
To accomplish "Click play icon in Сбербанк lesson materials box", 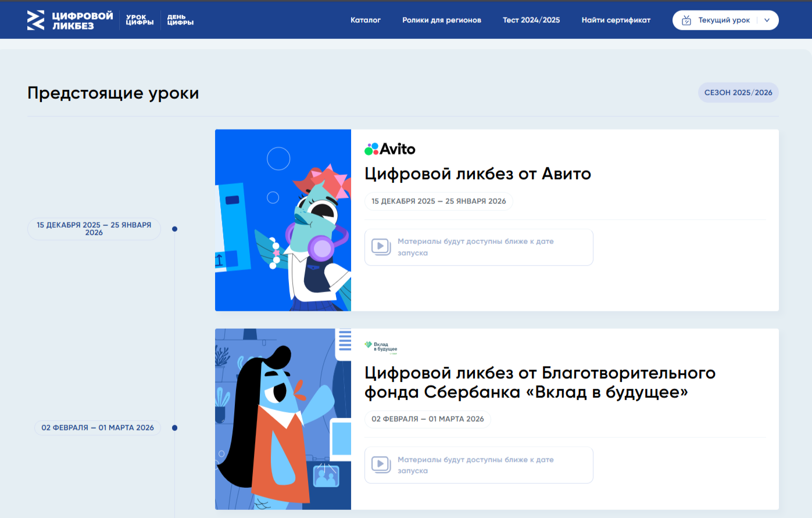I will [x=381, y=465].
